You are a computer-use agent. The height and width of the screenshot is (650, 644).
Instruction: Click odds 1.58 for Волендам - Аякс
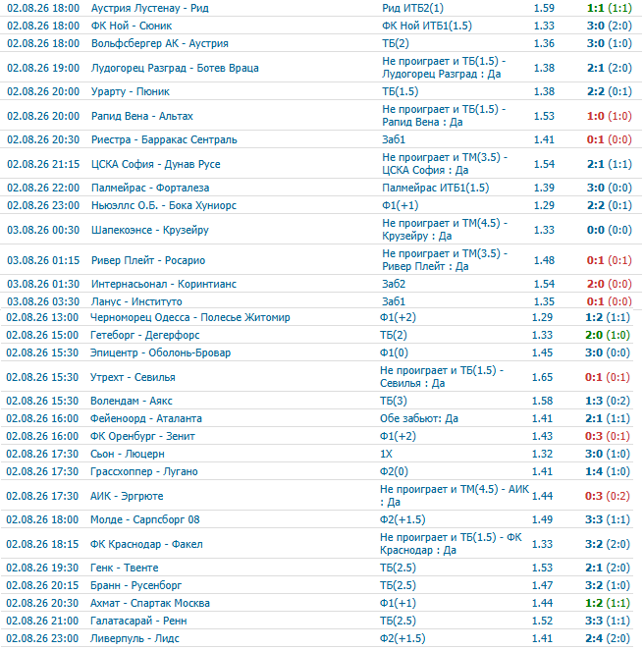(x=543, y=402)
